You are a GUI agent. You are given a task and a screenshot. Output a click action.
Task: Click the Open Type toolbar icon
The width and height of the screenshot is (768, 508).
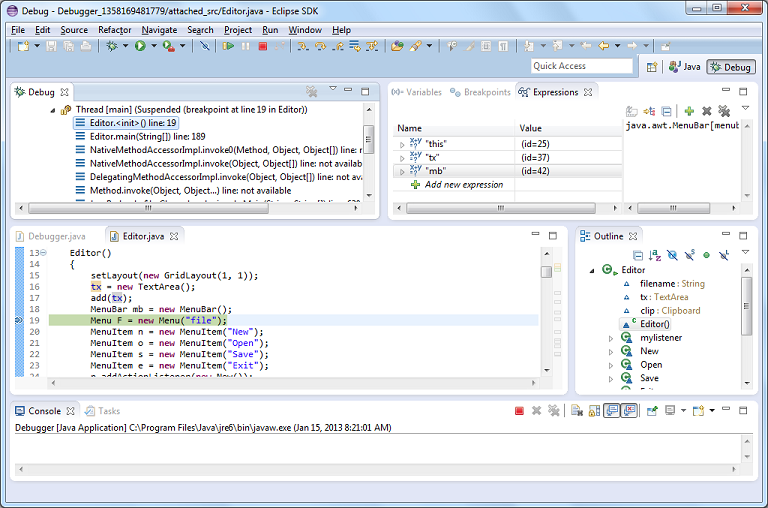click(x=397, y=46)
